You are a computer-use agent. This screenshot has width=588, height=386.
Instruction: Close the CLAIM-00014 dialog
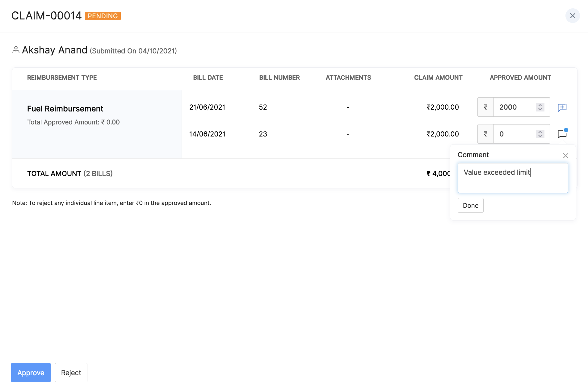tap(572, 16)
